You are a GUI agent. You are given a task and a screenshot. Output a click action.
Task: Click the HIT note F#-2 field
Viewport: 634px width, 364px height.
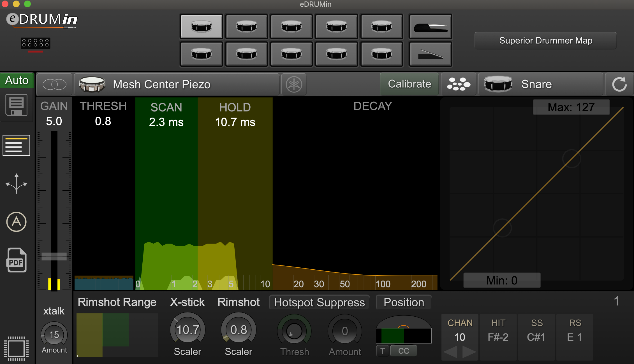[498, 337]
